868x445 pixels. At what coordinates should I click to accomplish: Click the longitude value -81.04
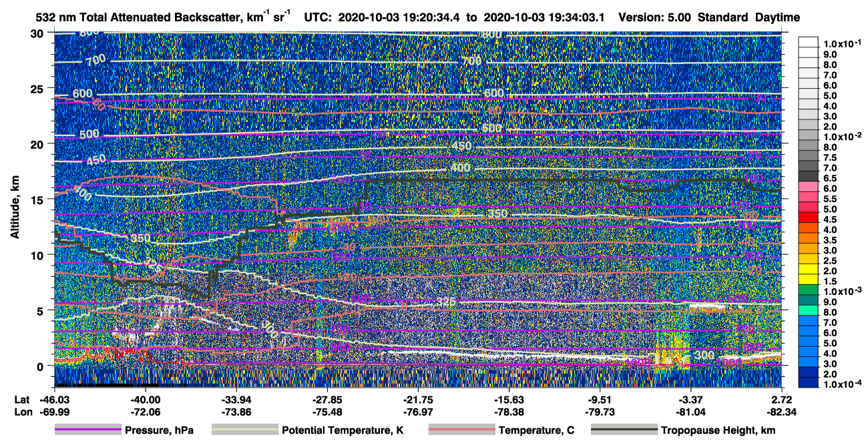(x=691, y=412)
